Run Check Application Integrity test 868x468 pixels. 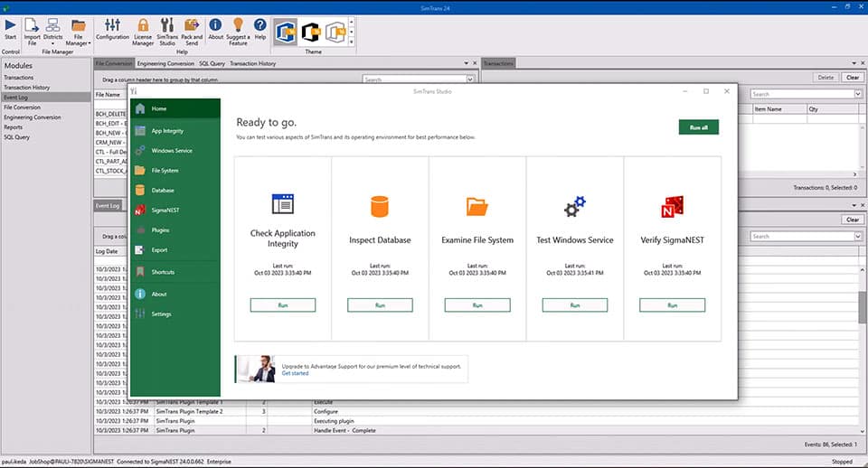(x=283, y=305)
